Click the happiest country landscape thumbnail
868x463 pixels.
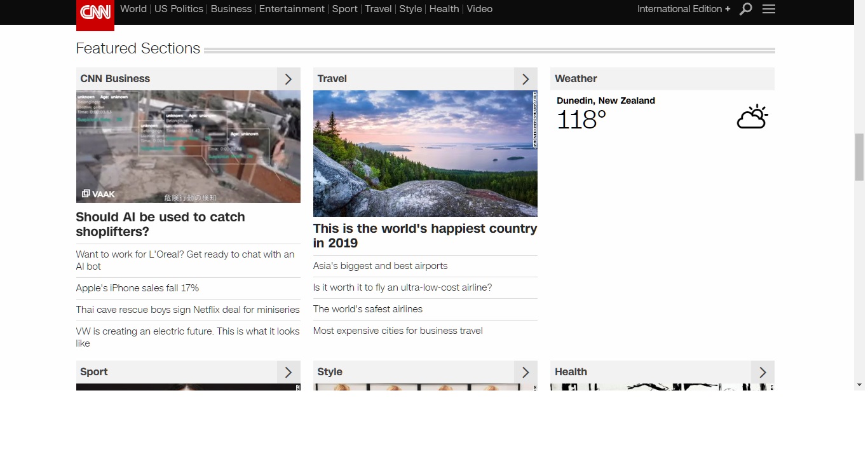tap(425, 153)
